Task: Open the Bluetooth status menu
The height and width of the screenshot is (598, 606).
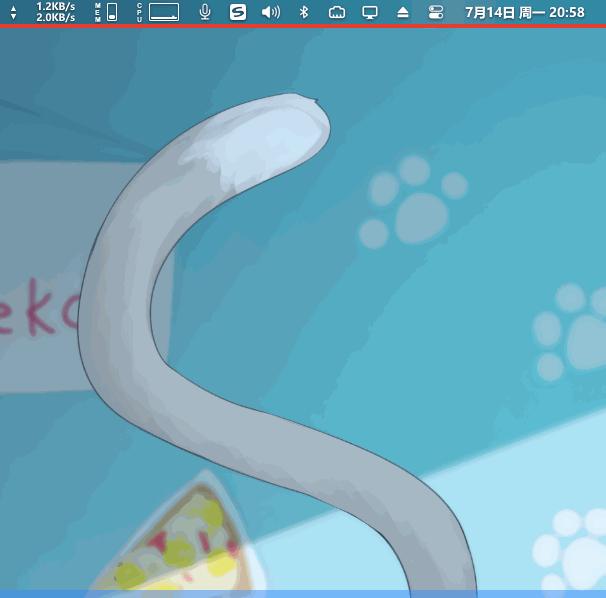Action: point(304,12)
